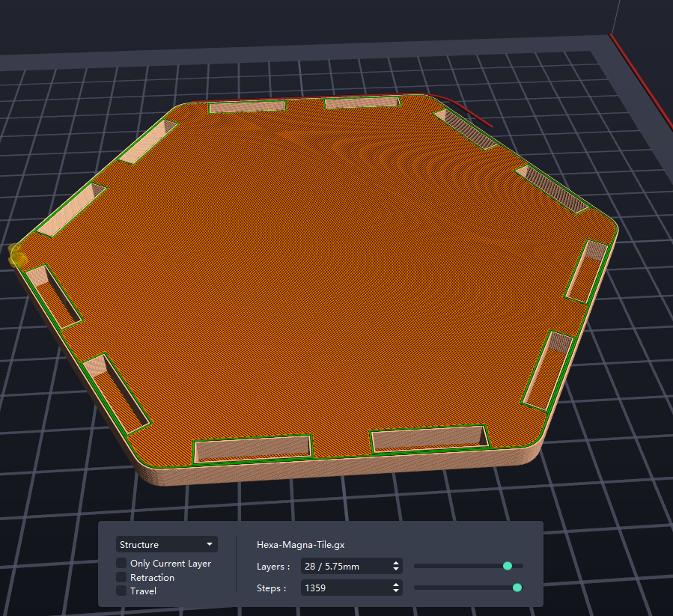Increase the Layers value with up arrow
This screenshot has height=616, width=673.
[x=396, y=563]
